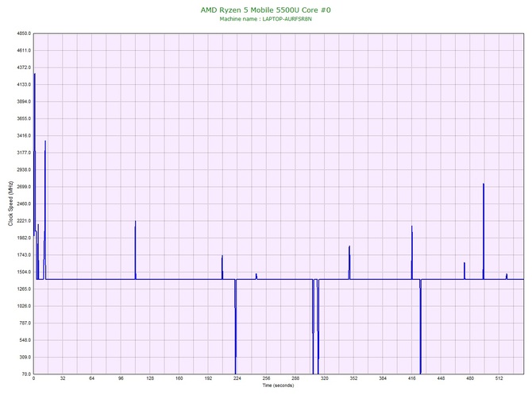Click the 32 seconds x-axis tick label
The height and width of the screenshot is (399, 532).
63,378
